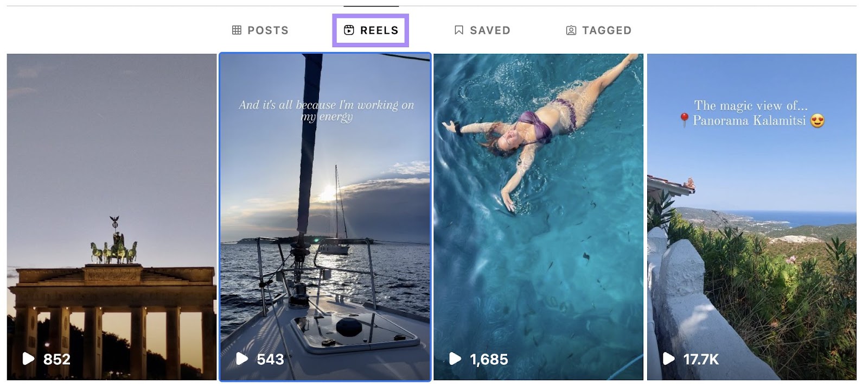
Task: Click the 852 view count label
Action: point(56,358)
